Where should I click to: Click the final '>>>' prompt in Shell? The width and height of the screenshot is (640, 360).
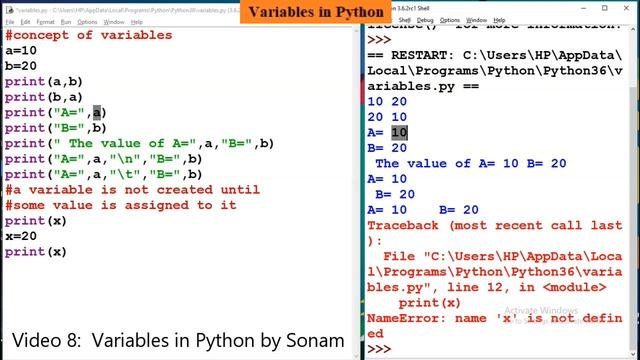pyautogui.click(x=379, y=349)
